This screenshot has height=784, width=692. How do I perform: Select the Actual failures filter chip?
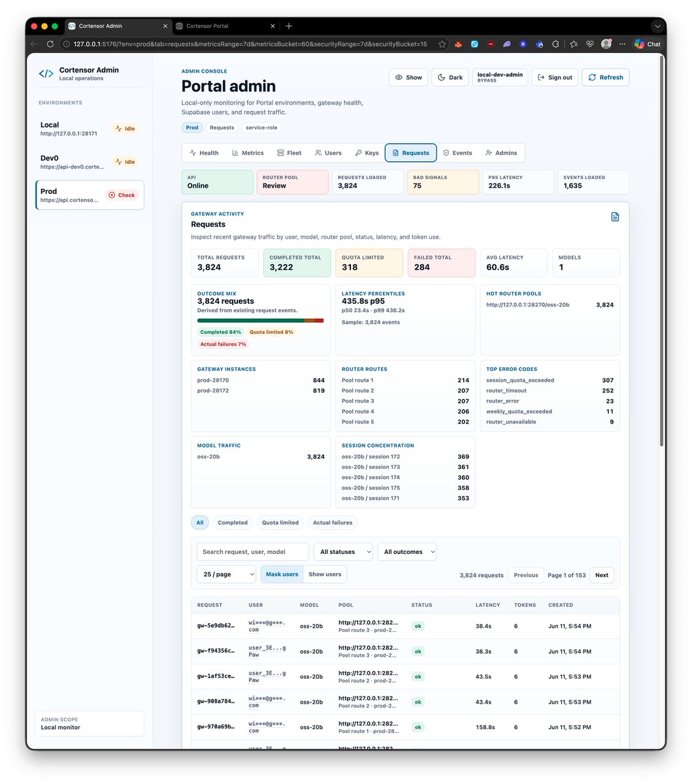tap(333, 523)
